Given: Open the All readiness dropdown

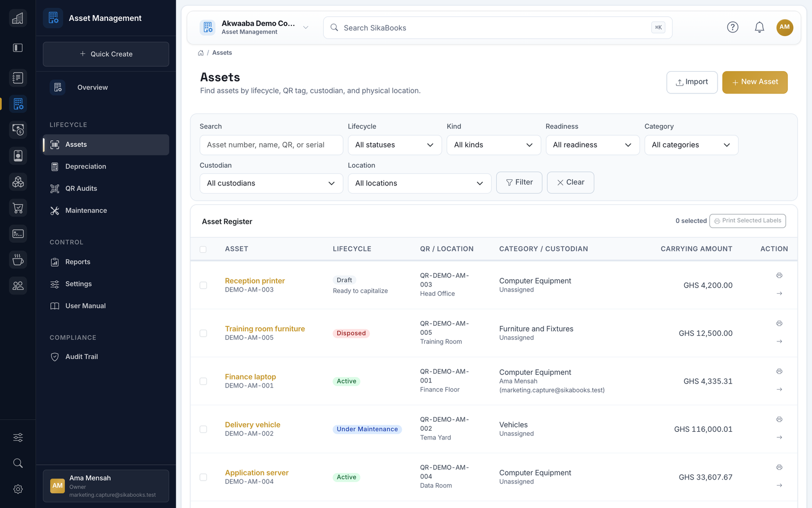Looking at the screenshot, I should click(x=592, y=145).
